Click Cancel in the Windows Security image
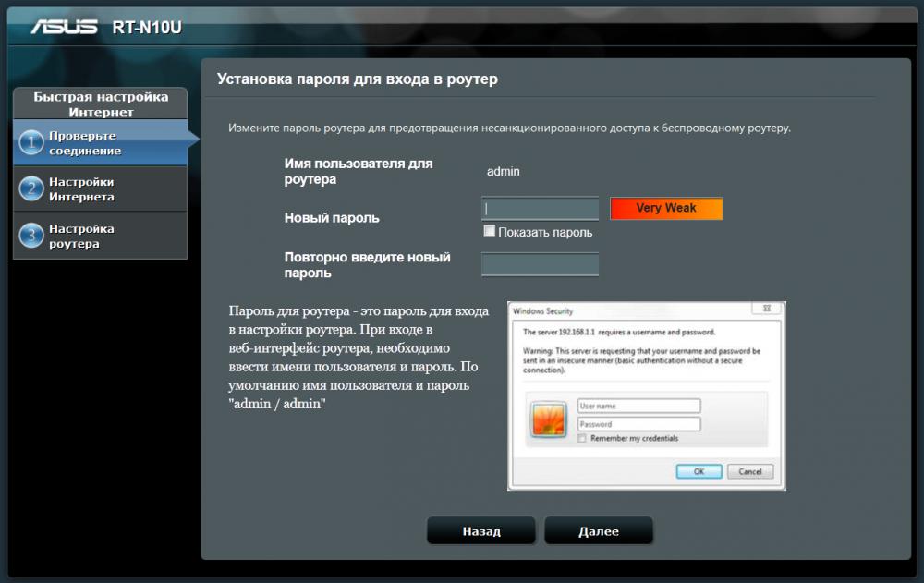Image resolution: width=924 pixels, height=583 pixels. coord(750,471)
